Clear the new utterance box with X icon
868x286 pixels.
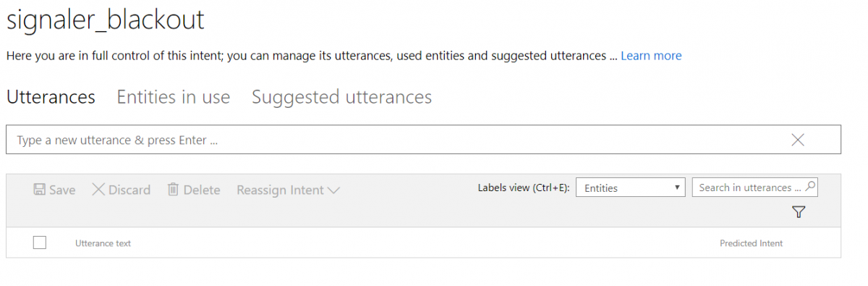coord(798,140)
